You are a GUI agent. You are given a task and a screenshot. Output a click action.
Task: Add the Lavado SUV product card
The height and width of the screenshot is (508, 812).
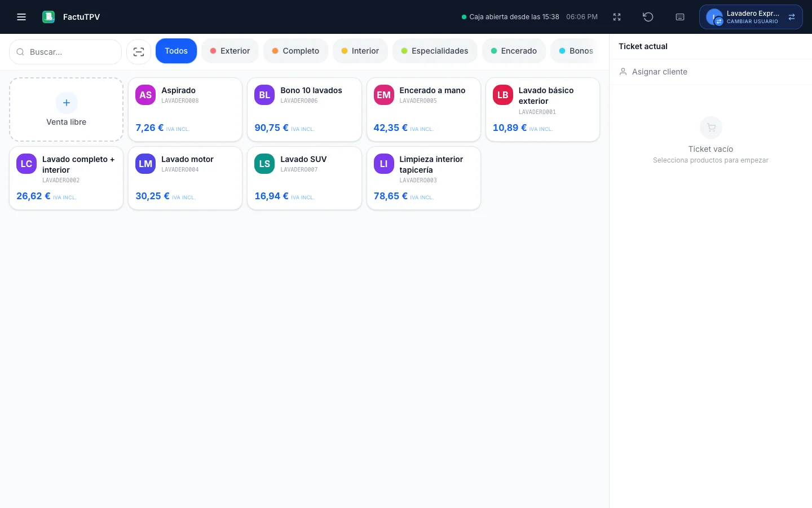click(x=304, y=178)
